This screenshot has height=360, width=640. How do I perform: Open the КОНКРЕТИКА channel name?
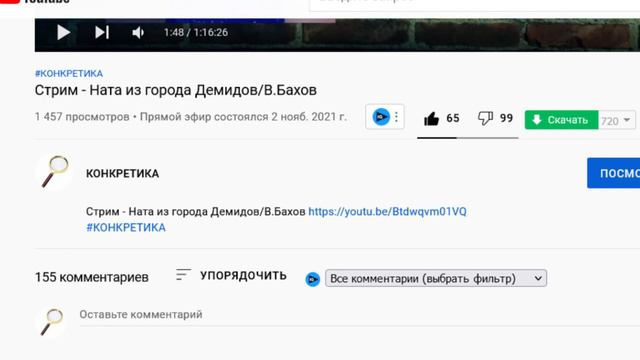pos(122,173)
